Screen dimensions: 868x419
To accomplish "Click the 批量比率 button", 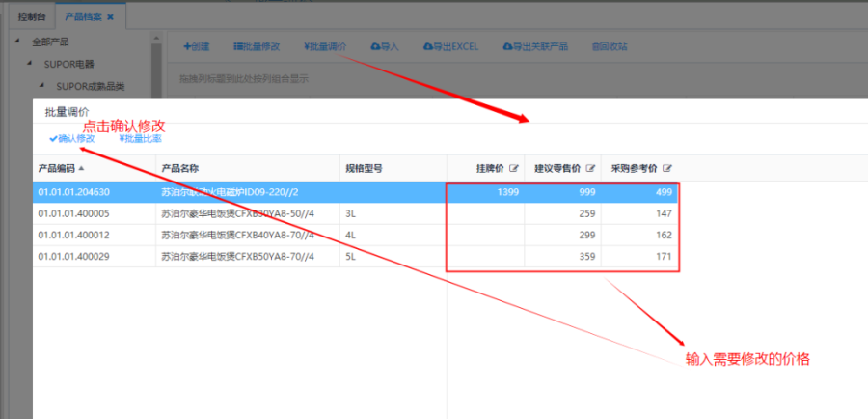I will point(140,139).
